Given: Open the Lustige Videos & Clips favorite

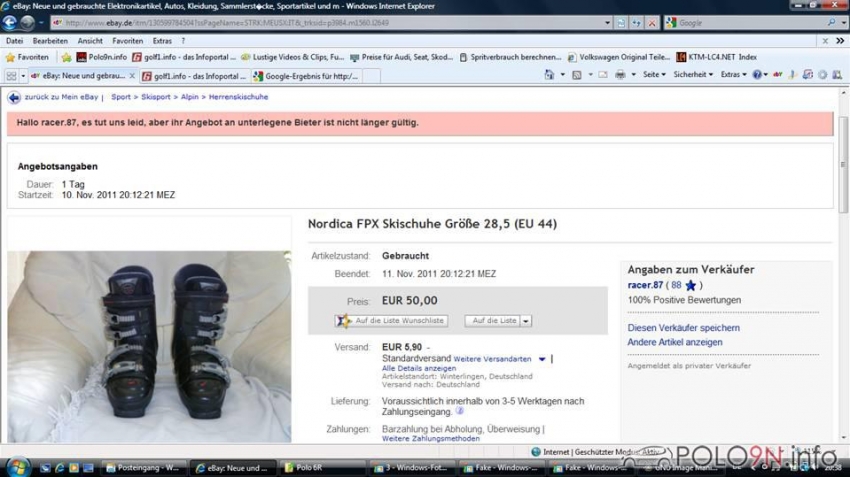Looking at the screenshot, I should 292,57.
